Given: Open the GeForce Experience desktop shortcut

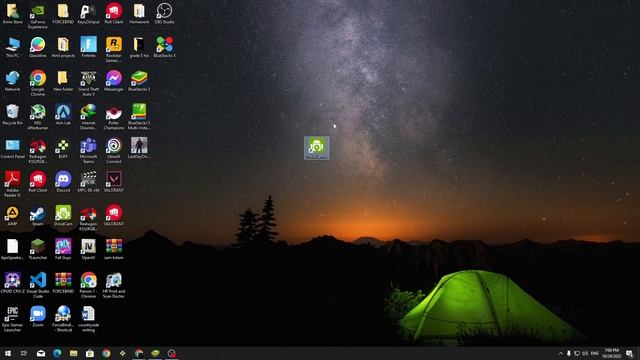Looking at the screenshot, I should tap(38, 16).
